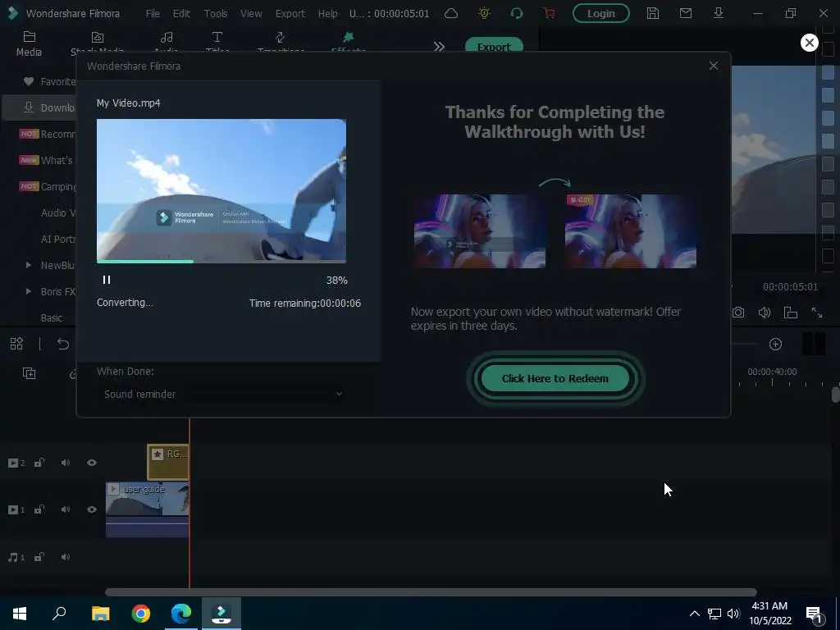Click the watermarked sample image
The image size is (840, 630).
coord(480,231)
